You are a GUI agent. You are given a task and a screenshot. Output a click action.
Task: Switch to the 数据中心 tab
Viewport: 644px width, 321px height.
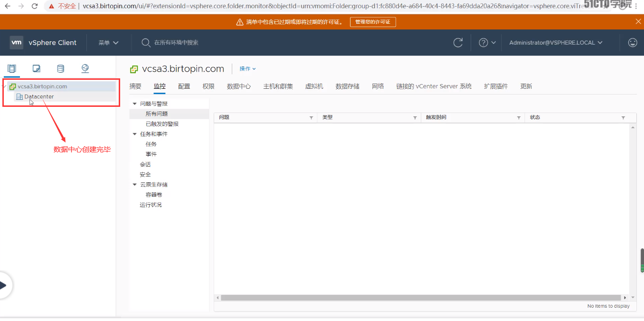239,86
